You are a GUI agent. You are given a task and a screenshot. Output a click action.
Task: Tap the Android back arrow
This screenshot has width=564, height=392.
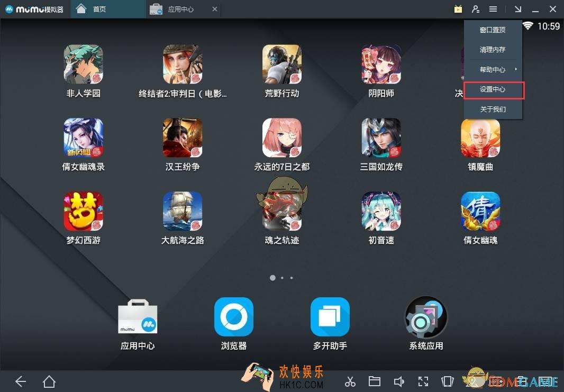coord(21,381)
